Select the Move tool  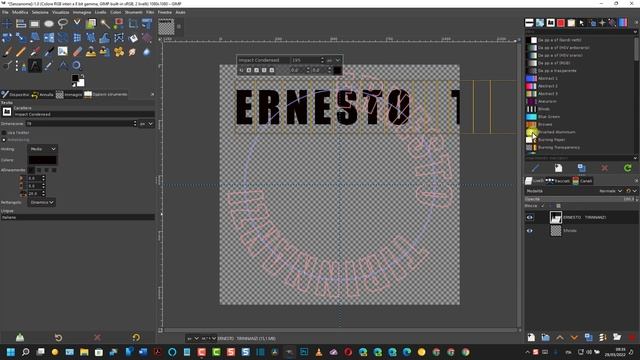pyautogui.click(x=7, y=24)
